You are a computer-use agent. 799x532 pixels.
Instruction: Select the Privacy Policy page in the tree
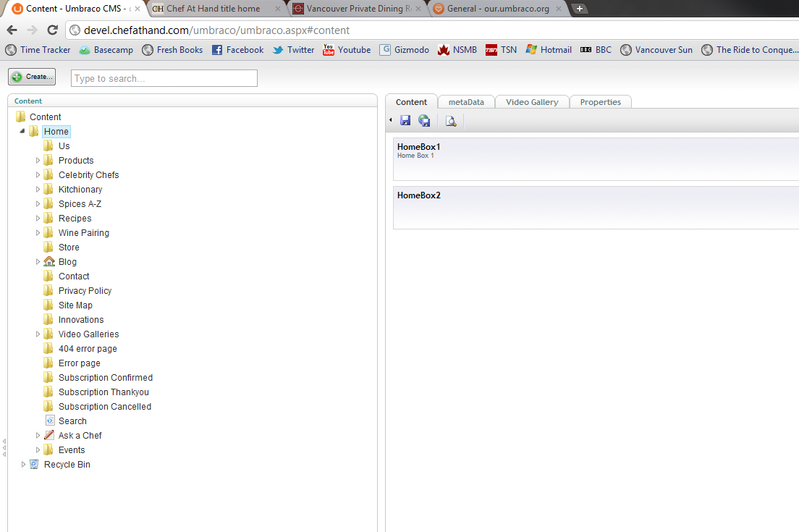click(x=85, y=290)
